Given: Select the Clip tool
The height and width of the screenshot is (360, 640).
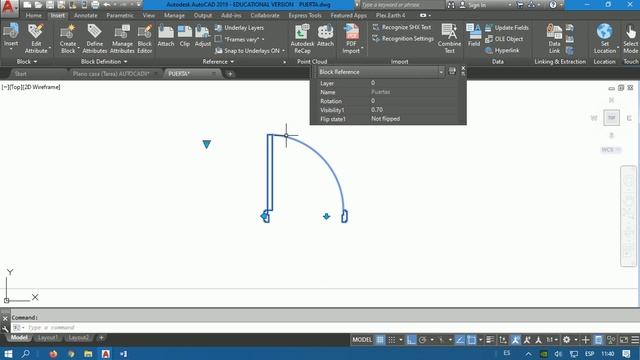Looking at the screenshot, I should (184, 36).
